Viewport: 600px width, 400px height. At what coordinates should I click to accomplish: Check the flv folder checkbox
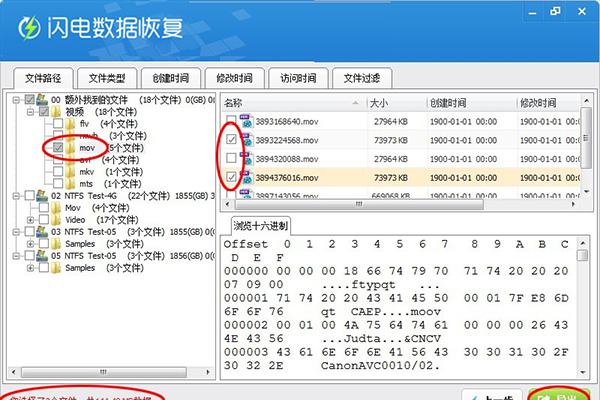[x=58, y=124]
